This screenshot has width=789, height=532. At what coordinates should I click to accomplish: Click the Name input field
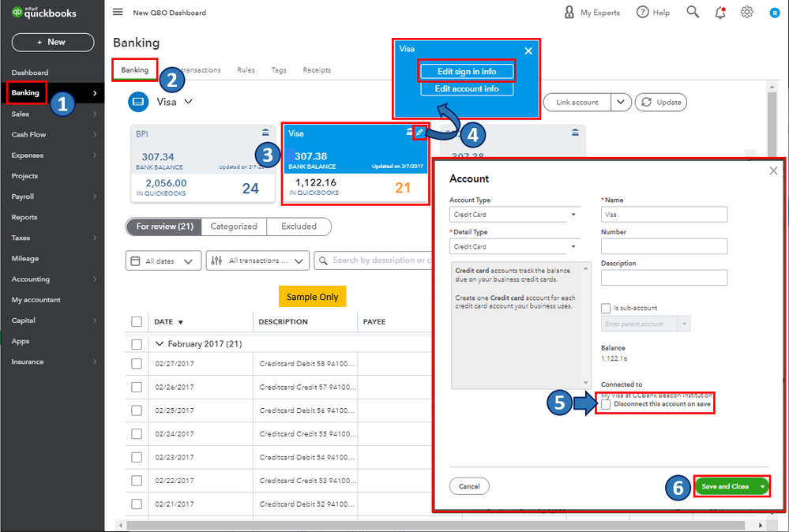(663, 215)
